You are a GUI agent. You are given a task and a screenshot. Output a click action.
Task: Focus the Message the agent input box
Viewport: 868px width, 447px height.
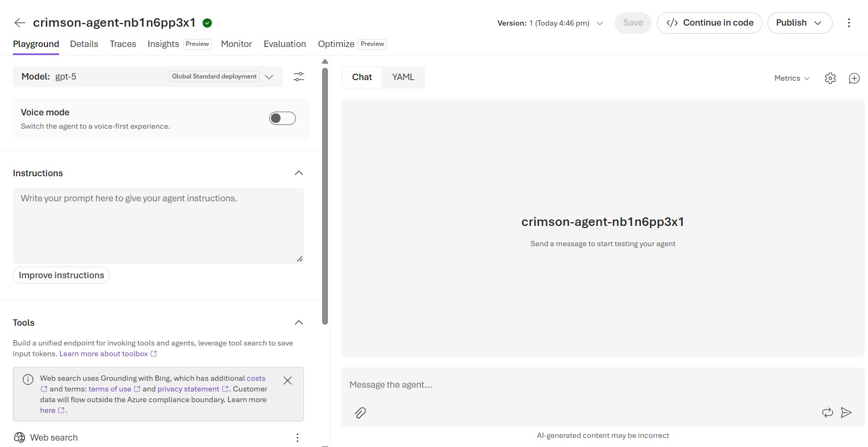(603, 385)
